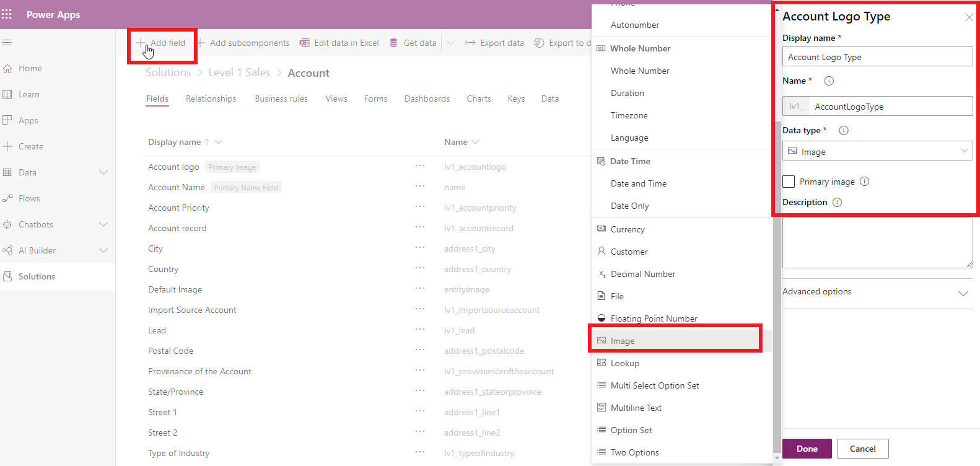The image size is (980, 466).
Task: Click the Create plus icon
Action: [x=7, y=146]
